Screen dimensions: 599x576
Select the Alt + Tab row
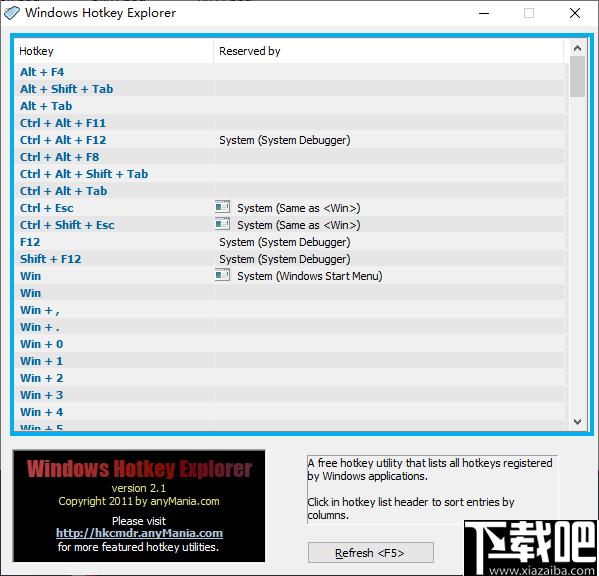(x=290, y=106)
